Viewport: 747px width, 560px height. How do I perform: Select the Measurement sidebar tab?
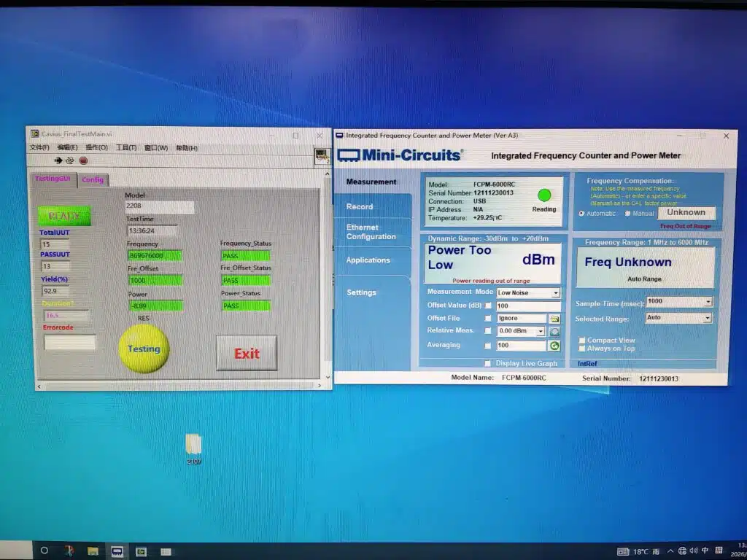click(371, 182)
